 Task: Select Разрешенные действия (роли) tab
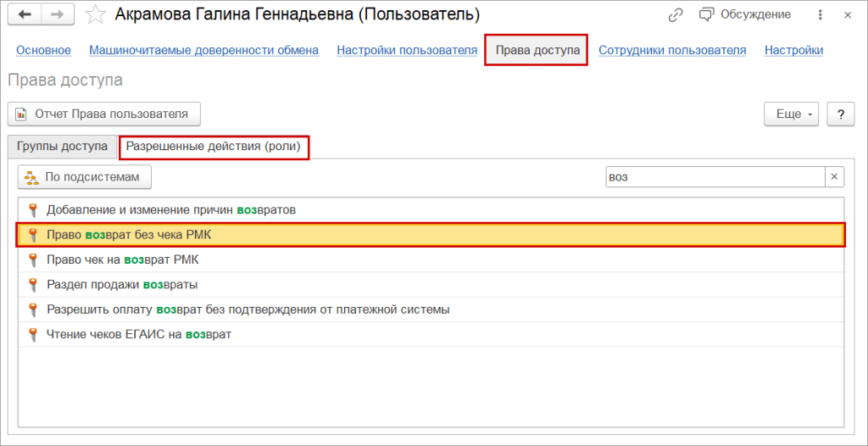214,147
